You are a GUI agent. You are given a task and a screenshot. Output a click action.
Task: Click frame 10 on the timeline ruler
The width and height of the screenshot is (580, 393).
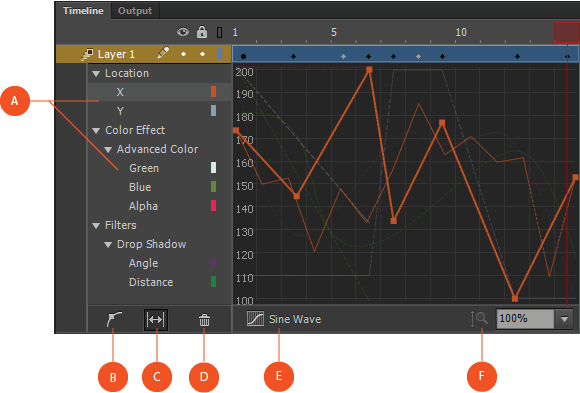tap(461, 32)
